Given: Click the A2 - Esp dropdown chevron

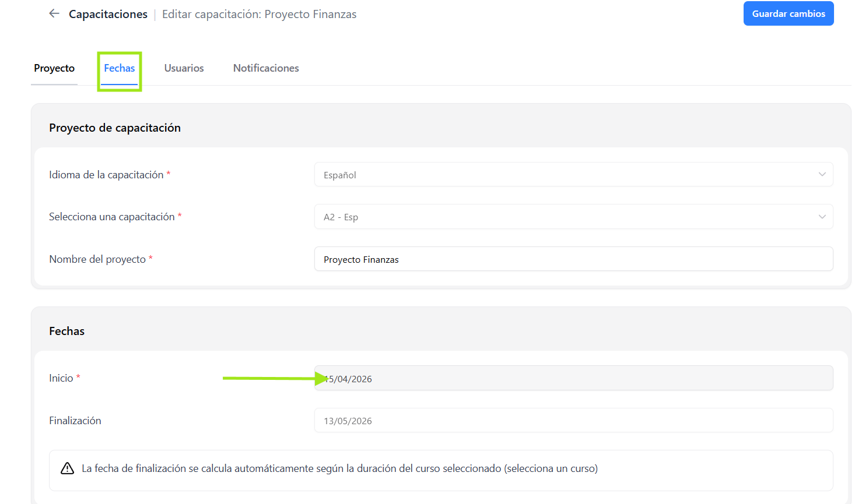Looking at the screenshot, I should point(822,217).
